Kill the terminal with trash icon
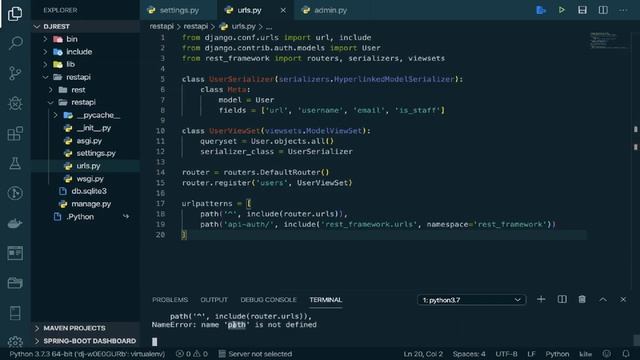The height and width of the screenshot is (360, 640). pyautogui.click(x=582, y=300)
